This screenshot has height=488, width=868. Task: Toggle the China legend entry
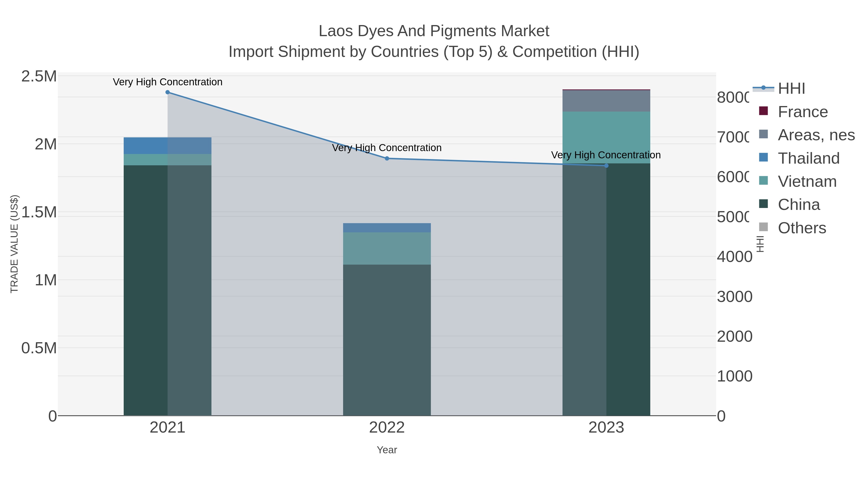click(x=789, y=205)
